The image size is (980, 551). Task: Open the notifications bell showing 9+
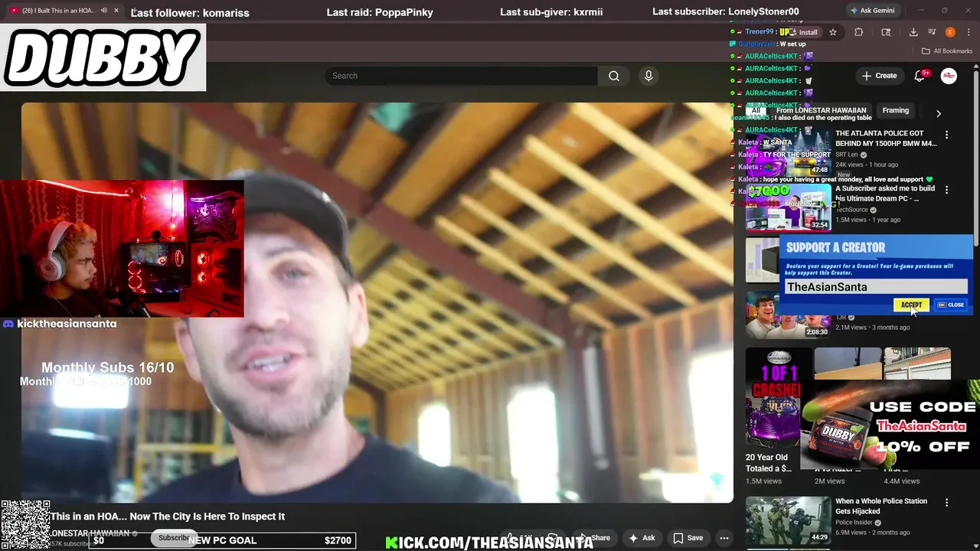click(921, 75)
